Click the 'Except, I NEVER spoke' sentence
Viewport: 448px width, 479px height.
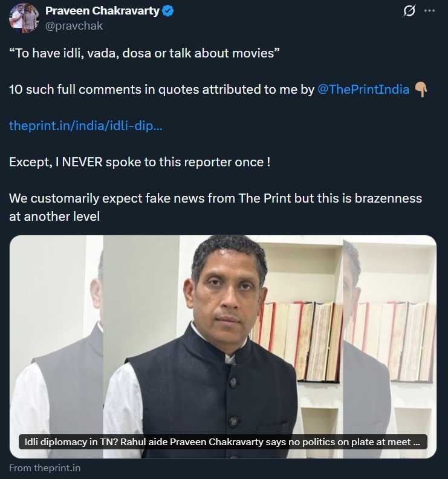(140, 162)
